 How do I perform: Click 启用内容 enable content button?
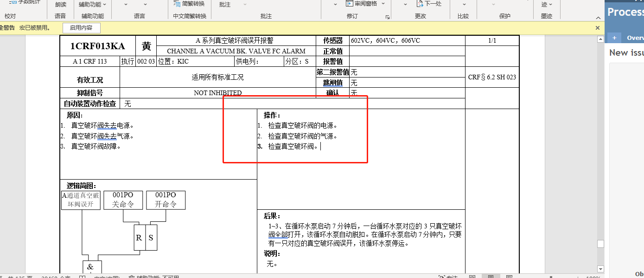tap(81, 28)
